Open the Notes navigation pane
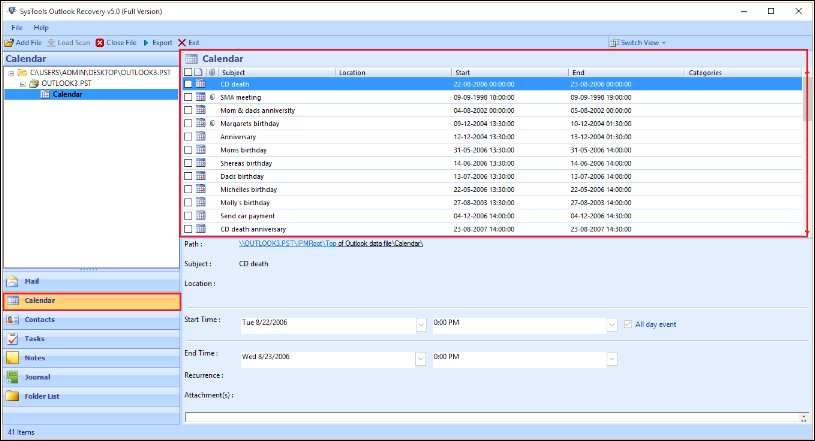Image resolution: width=815 pixels, height=441 pixels. point(91,358)
